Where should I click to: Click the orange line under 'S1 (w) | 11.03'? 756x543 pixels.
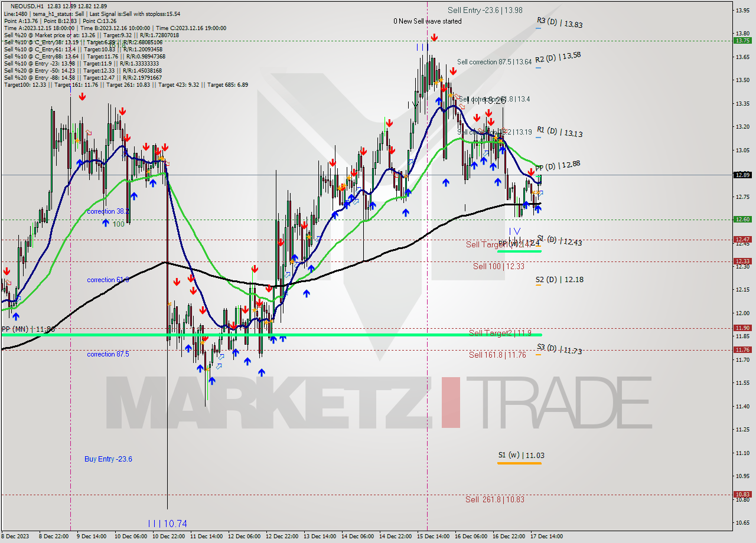tap(519, 463)
